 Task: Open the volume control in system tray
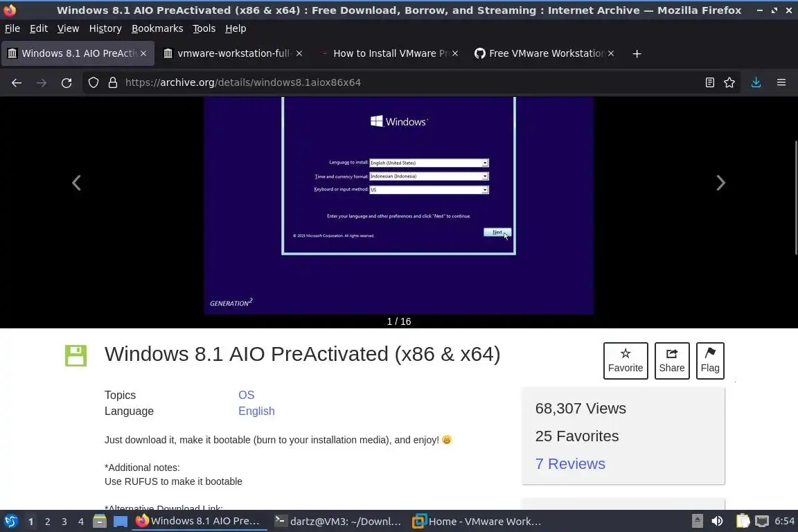click(717, 522)
